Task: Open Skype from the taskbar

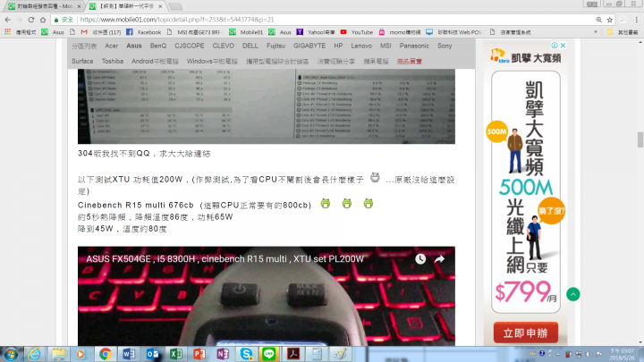Action: [x=247, y=354]
